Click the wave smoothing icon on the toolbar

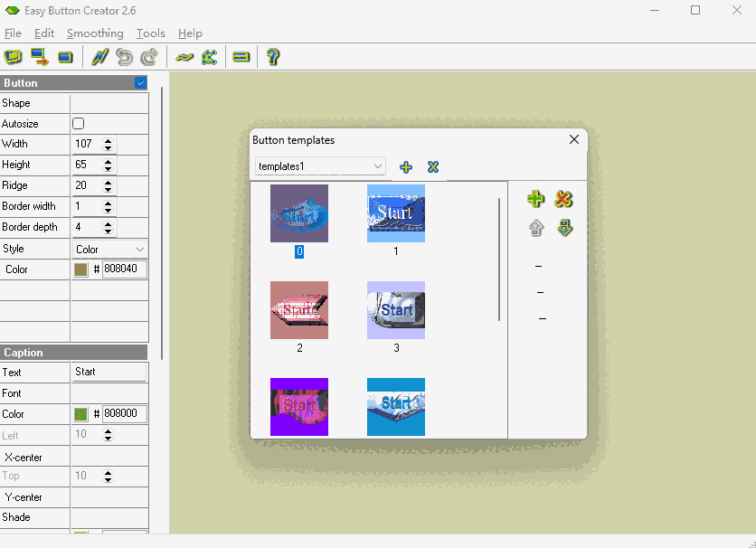(184, 57)
